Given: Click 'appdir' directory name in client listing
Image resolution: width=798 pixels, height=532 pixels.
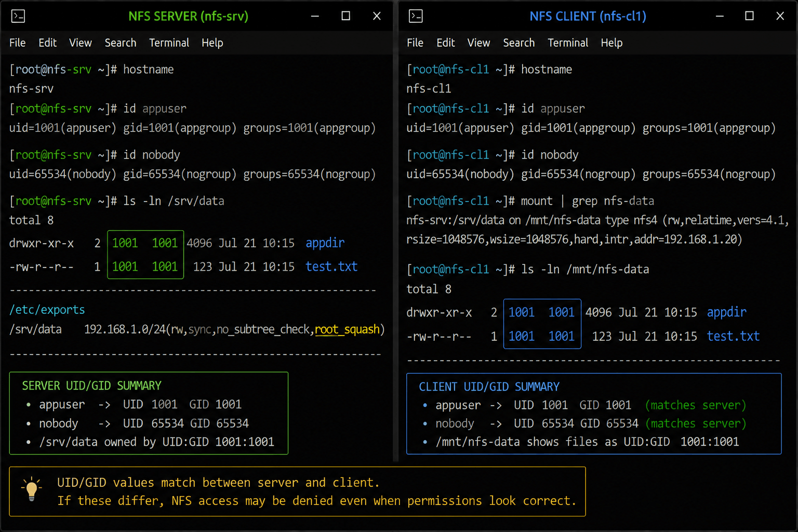Looking at the screenshot, I should [x=726, y=312].
